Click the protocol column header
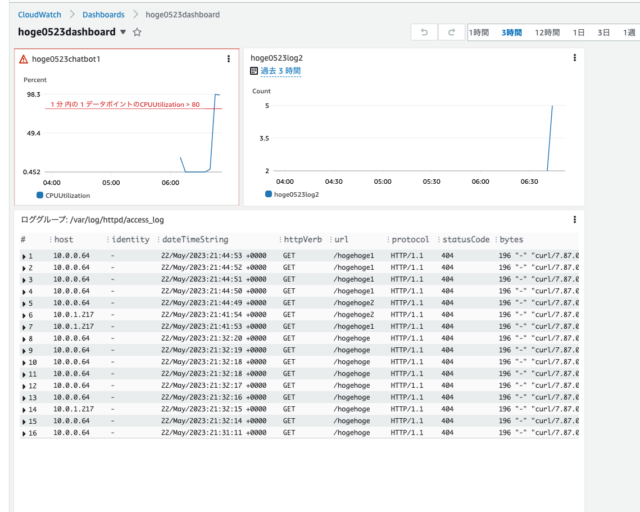The height and width of the screenshot is (512, 640). pyautogui.click(x=410, y=240)
